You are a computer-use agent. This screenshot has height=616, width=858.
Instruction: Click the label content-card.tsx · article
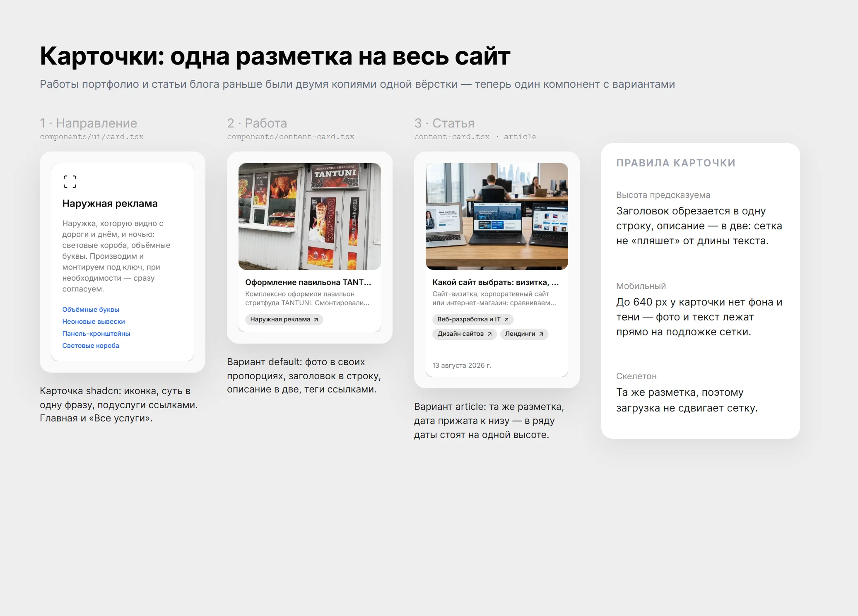point(475,137)
